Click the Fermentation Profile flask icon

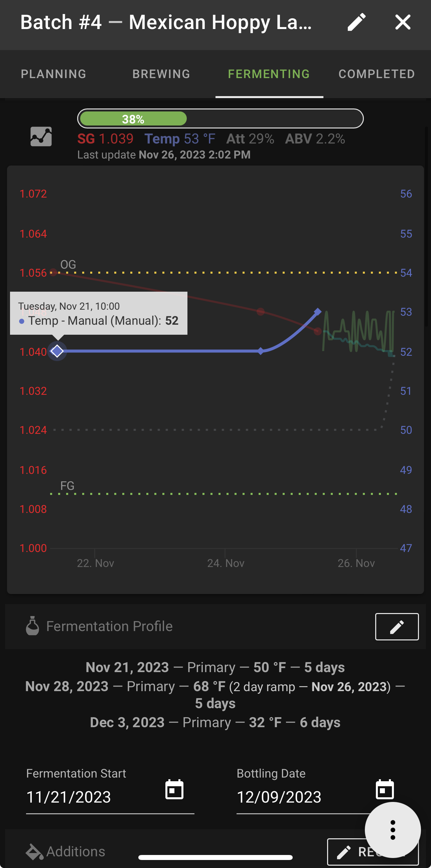pos(32,626)
